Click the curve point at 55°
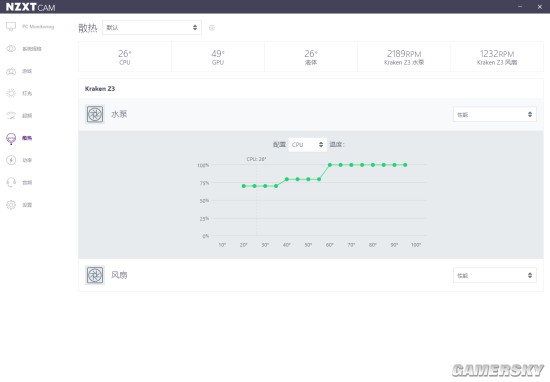Image resolution: width=550 pixels, height=382 pixels. coord(319,179)
